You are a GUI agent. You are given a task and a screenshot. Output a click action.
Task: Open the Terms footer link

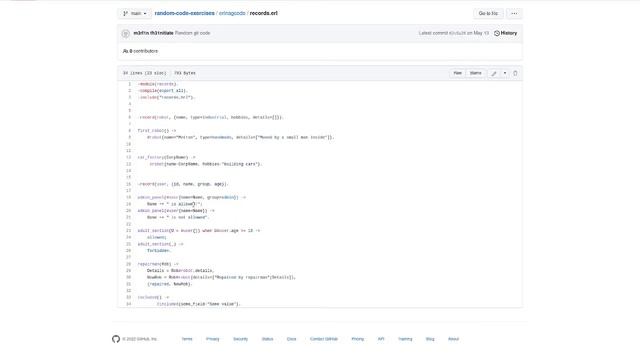(187, 339)
